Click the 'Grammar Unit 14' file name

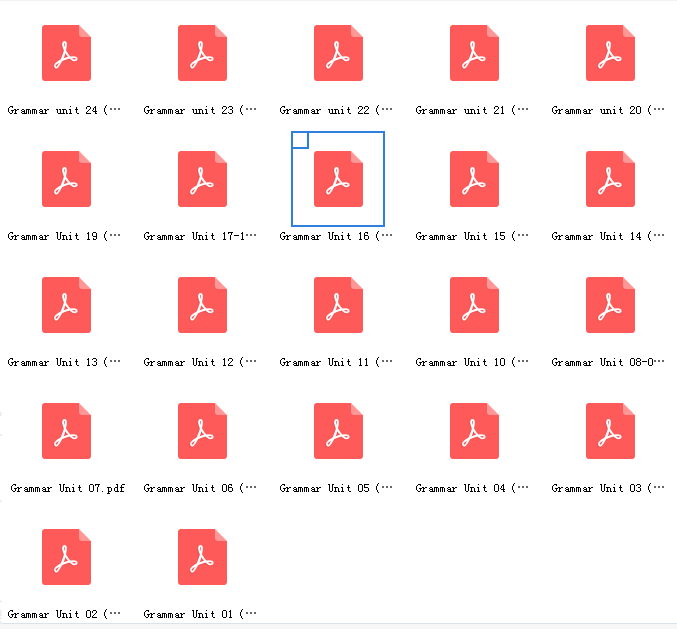tap(608, 237)
